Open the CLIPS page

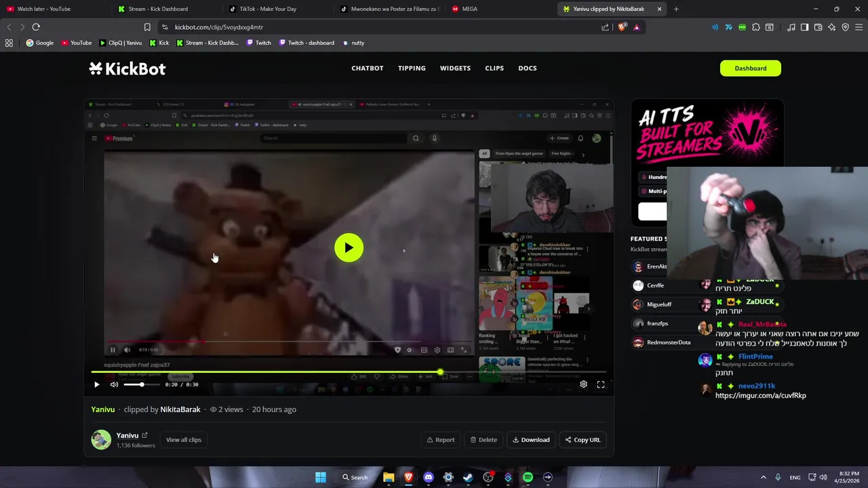pos(494,68)
